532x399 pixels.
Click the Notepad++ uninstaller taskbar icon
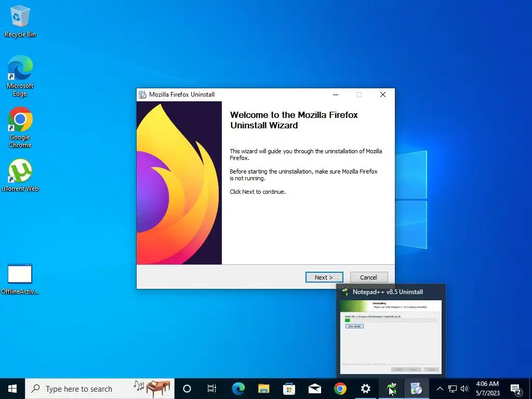(391, 389)
